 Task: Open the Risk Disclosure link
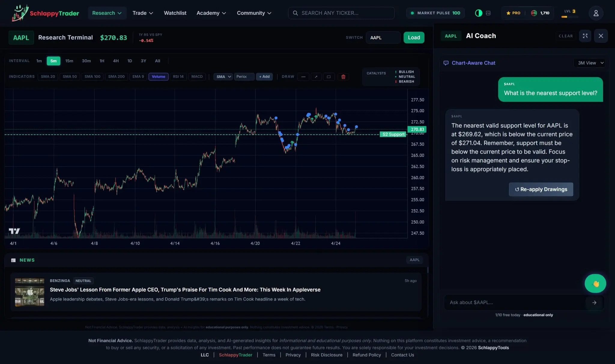pyautogui.click(x=326, y=355)
